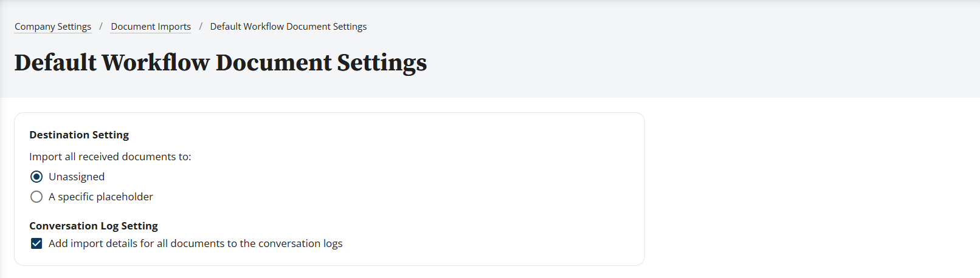Viewport: 980px width, 278px height.
Task: Click the Unassigned option label text
Action: [x=77, y=177]
